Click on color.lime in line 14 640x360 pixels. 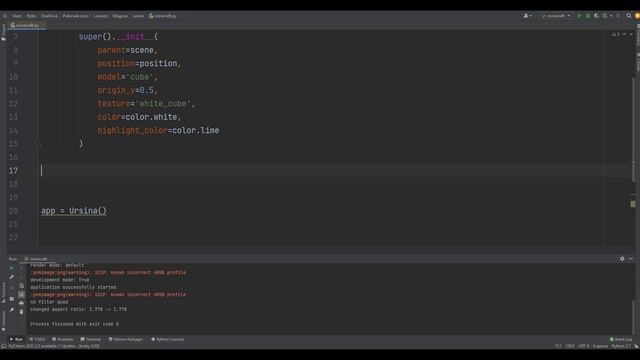click(196, 131)
